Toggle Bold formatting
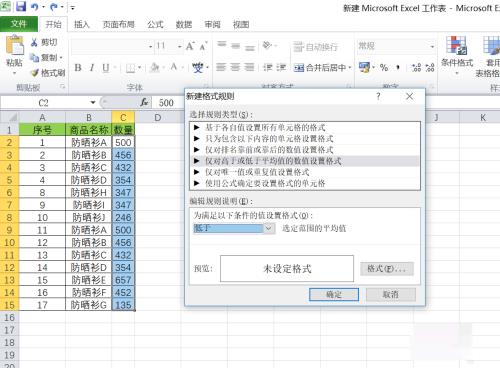The image size is (500, 368). click(x=78, y=68)
